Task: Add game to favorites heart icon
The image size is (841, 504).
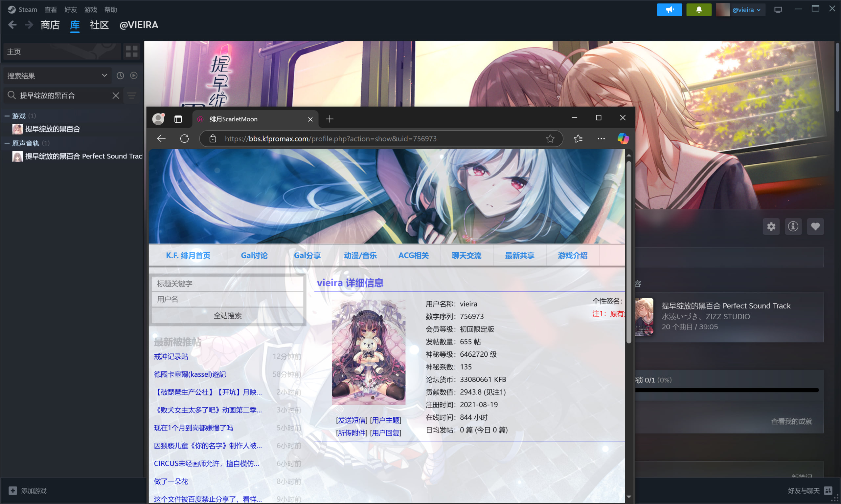Action: [x=815, y=226]
